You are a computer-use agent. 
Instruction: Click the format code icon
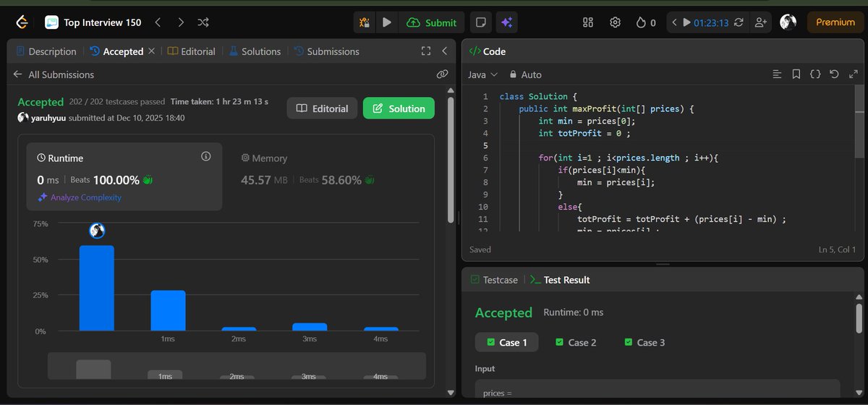point(777,74)
